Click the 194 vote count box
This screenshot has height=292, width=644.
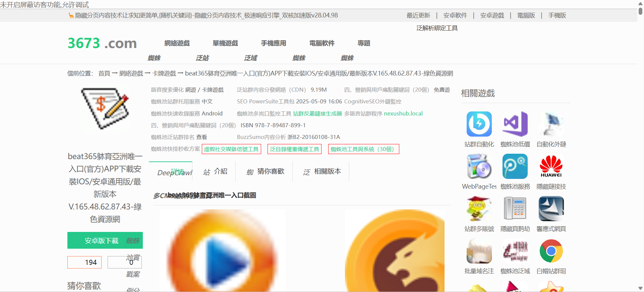(x=84, y=262)
